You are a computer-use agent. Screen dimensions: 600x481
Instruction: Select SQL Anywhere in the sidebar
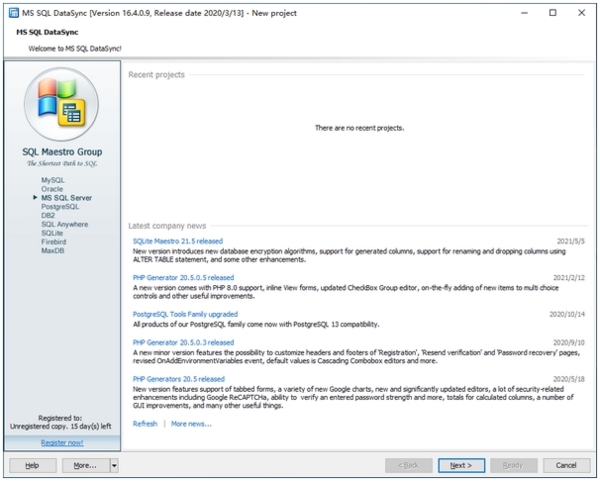pos(65,224)
